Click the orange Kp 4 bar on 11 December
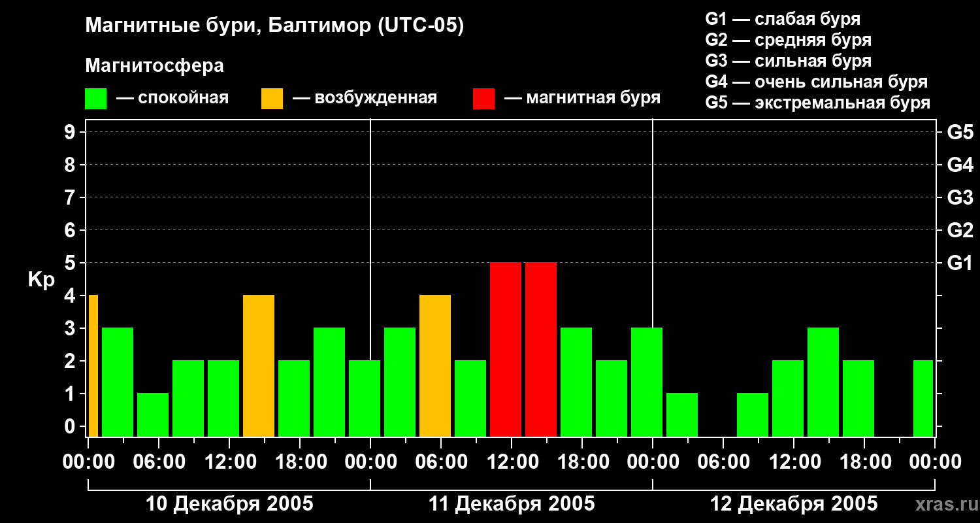Image resolution: width=980 pixels, height=523 pixels. tap(435, 365)
